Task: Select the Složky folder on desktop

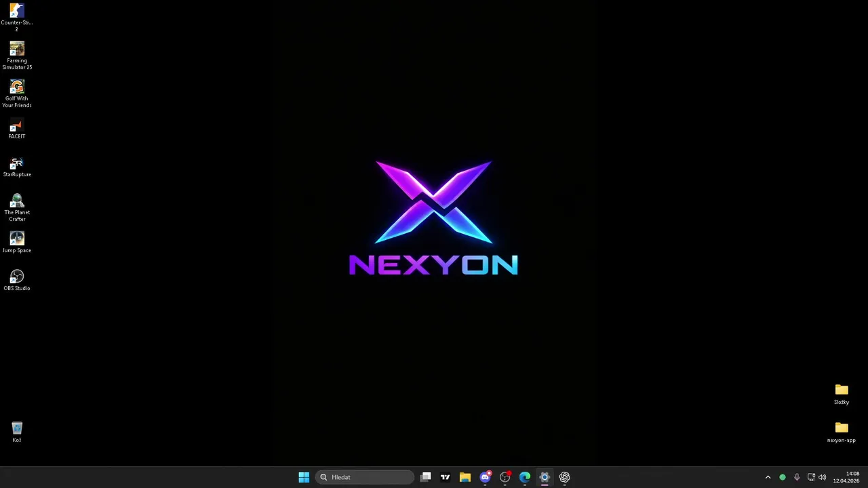Action: [842, 394]
